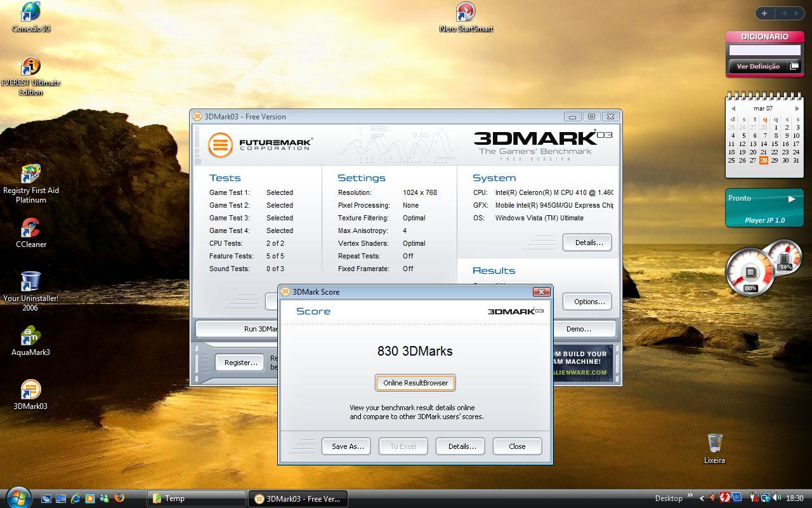This screenshot has width=812, height=508.
Task: Close the 3DMark Score dialog with X
Action: tap(541, 291)
